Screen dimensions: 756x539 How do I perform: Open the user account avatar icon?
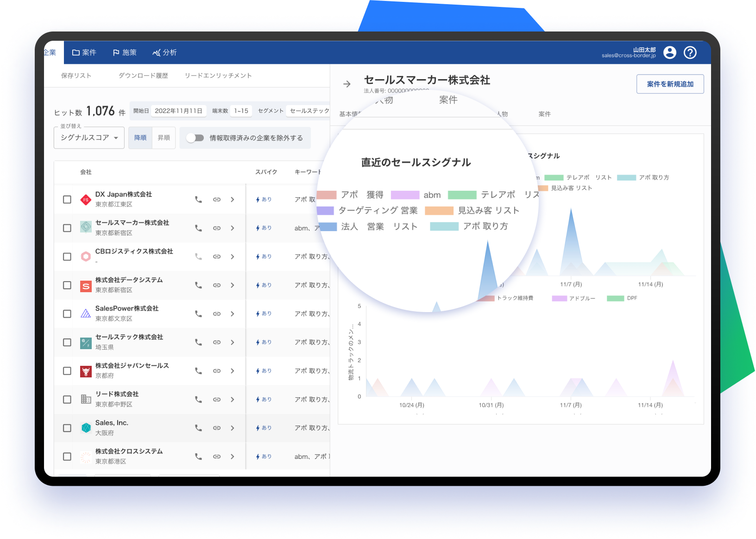[670, 52]
